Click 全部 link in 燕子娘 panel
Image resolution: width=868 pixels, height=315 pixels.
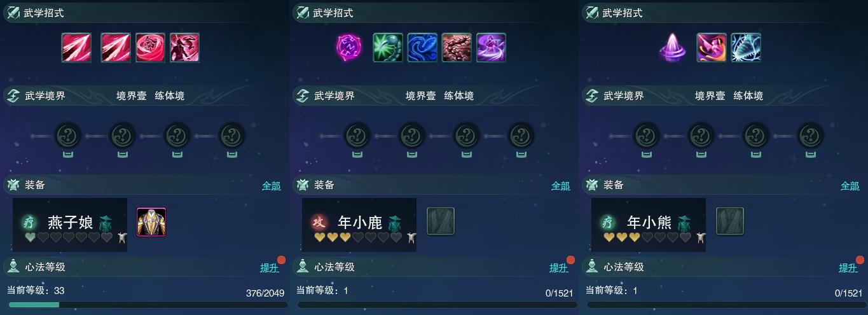271,186
